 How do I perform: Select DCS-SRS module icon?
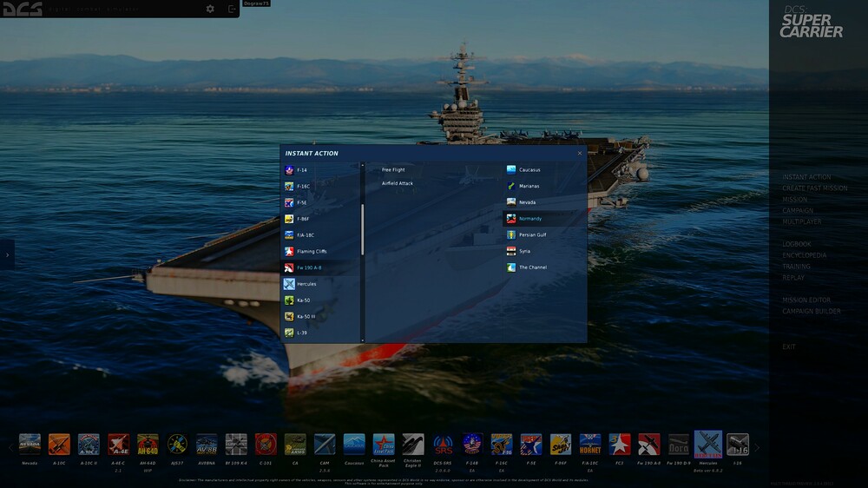coord(443,445)
